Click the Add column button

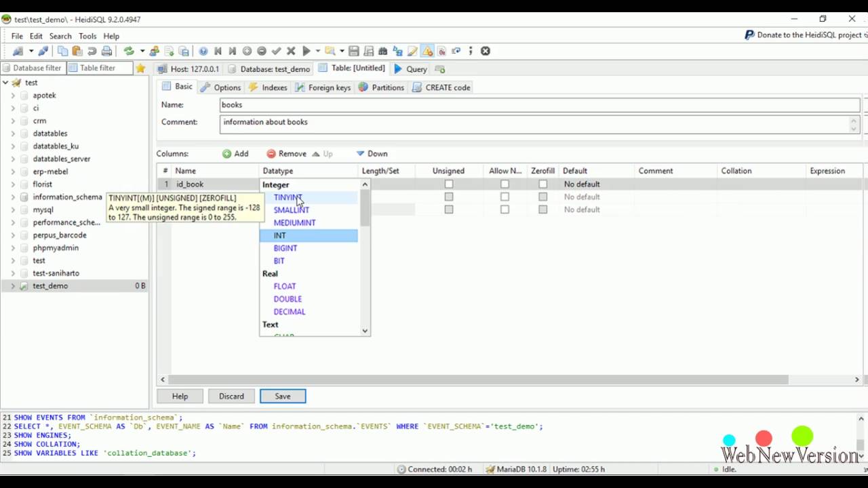[235, 154]
